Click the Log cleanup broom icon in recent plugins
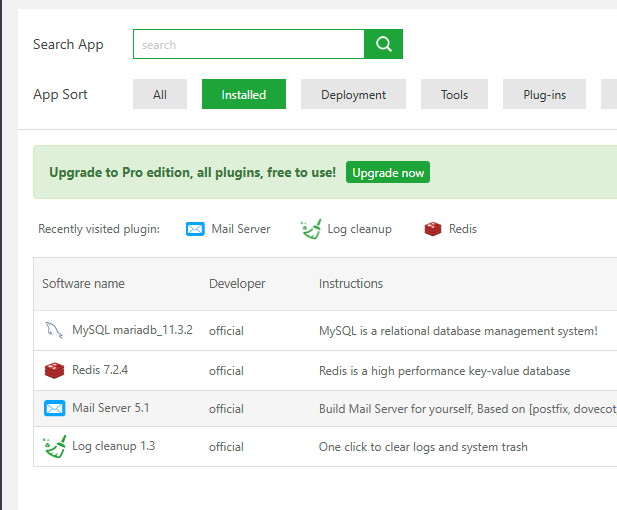Image resolution: width=617 pixels, height=510 pixels. point(311,229)
